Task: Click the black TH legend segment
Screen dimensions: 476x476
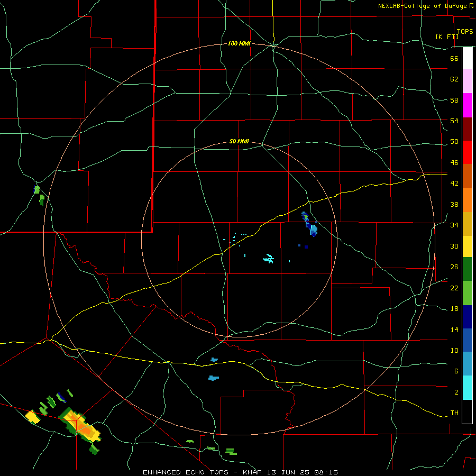Action: pos(467,411)
